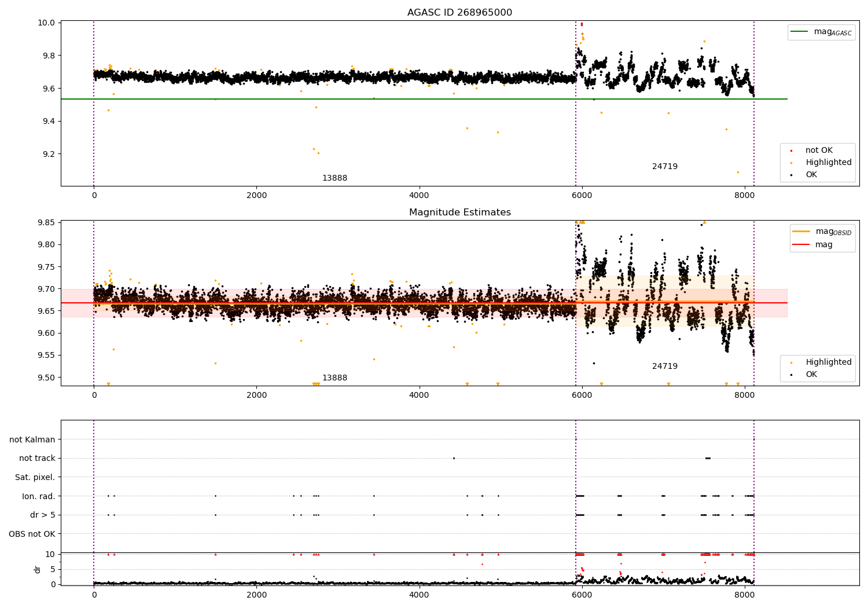Click '8000' x-axis tick under the dr plot
This screenshot has height=608, width=868.
(744, 595)
